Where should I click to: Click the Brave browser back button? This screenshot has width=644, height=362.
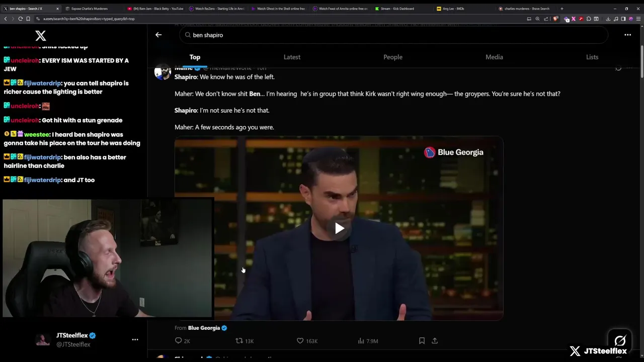coord(6,19)
